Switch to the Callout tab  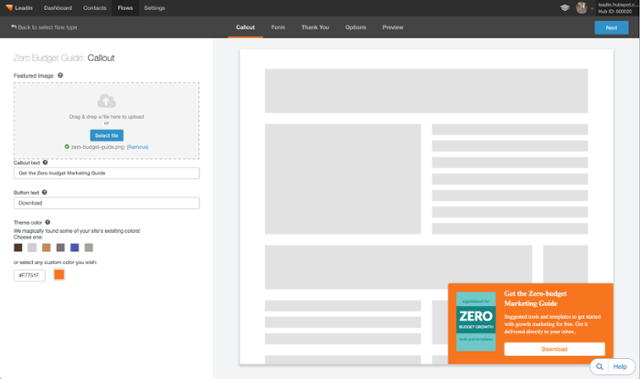point(245,27)
